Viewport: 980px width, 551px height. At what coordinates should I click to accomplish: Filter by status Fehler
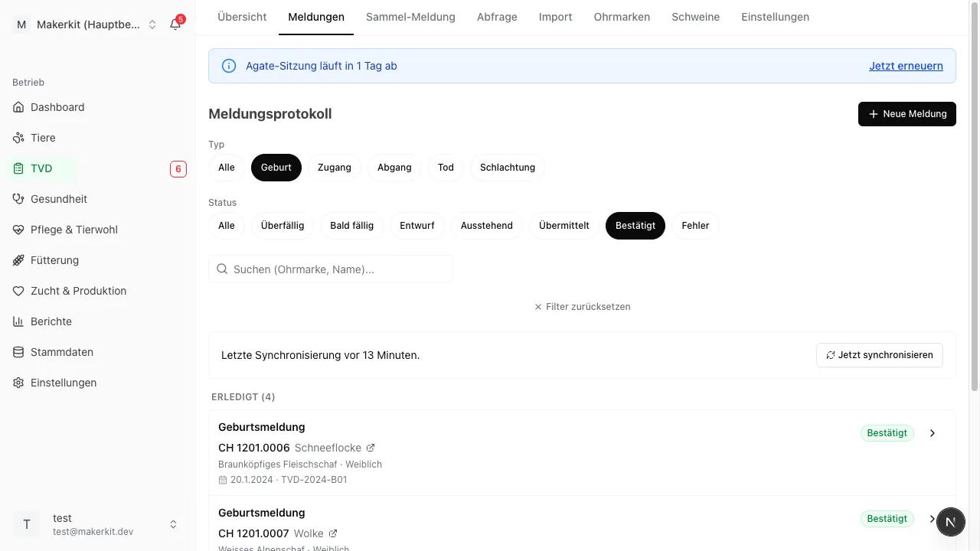696,226
